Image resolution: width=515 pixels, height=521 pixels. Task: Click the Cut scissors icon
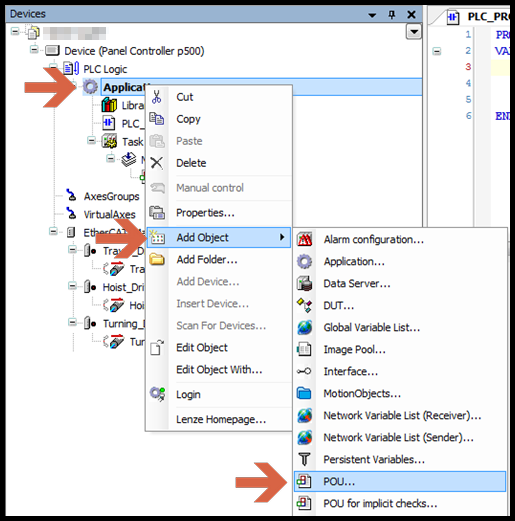tap(156, 97)
